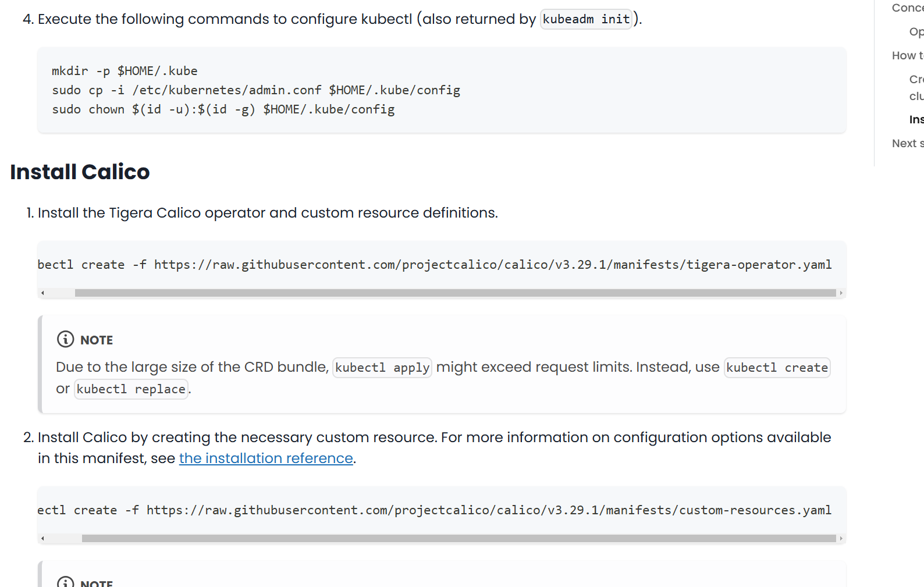924x587 pixels.
Task: Click the 'sudo cp -i /etc/kubernetes/admin.conf' line
Action: coord(256,90)
